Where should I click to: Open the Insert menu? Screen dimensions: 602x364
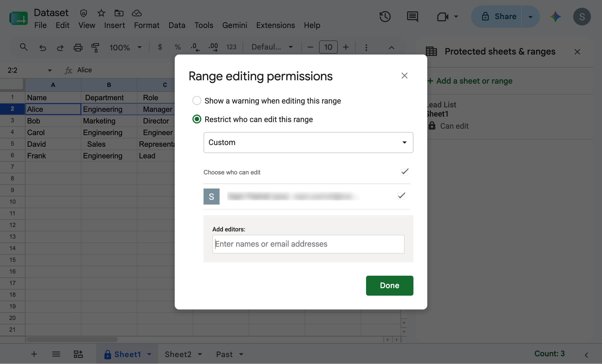click(114, 25)
